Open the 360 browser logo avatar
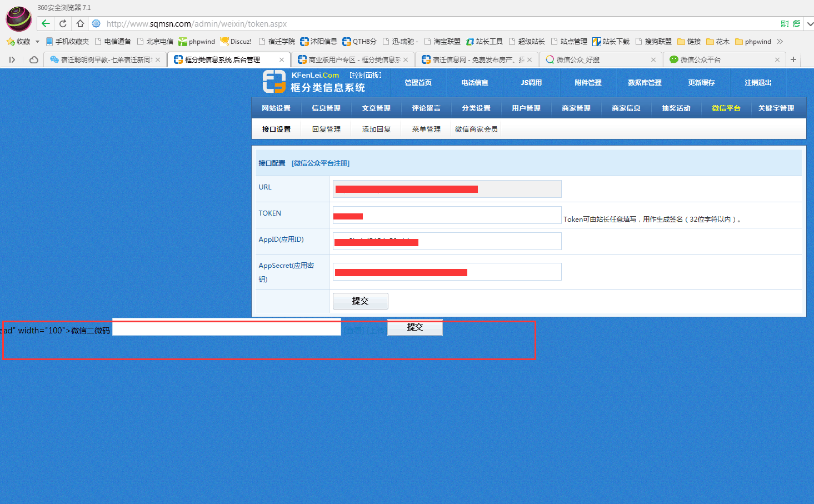The image size is (814, 504). tap(18, 18)
